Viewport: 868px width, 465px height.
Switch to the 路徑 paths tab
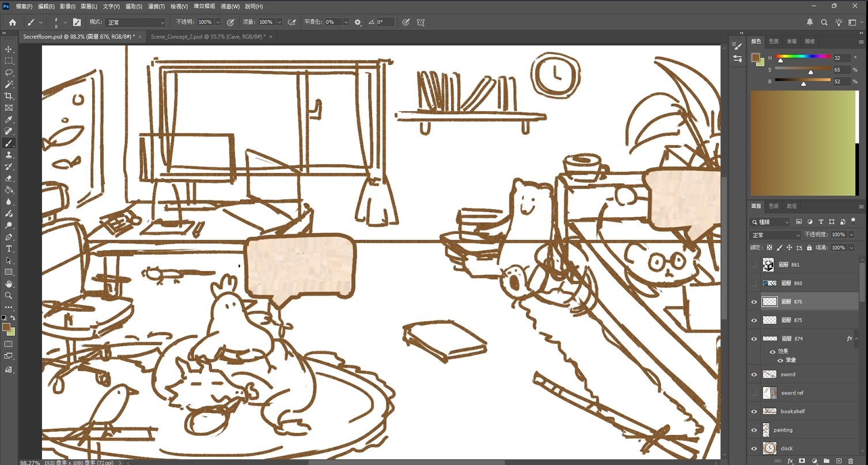[792, 206]
